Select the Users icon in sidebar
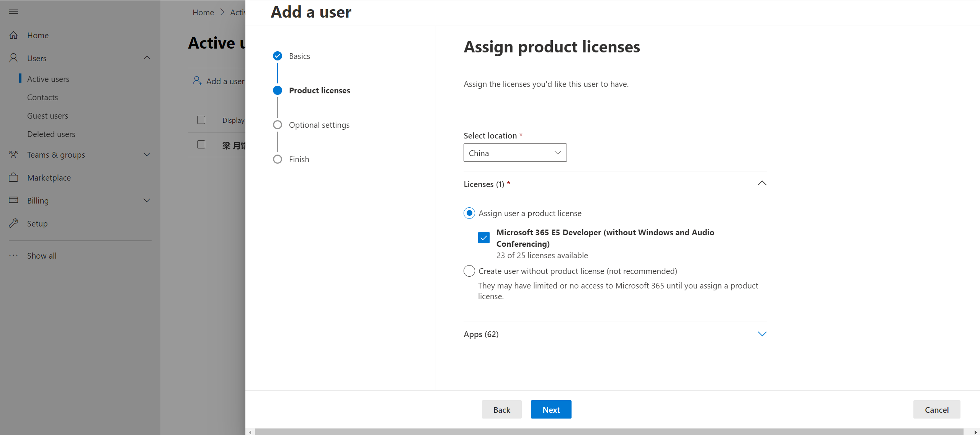The width and height of the screenshot is (980, 435). (x=13, y=57)
